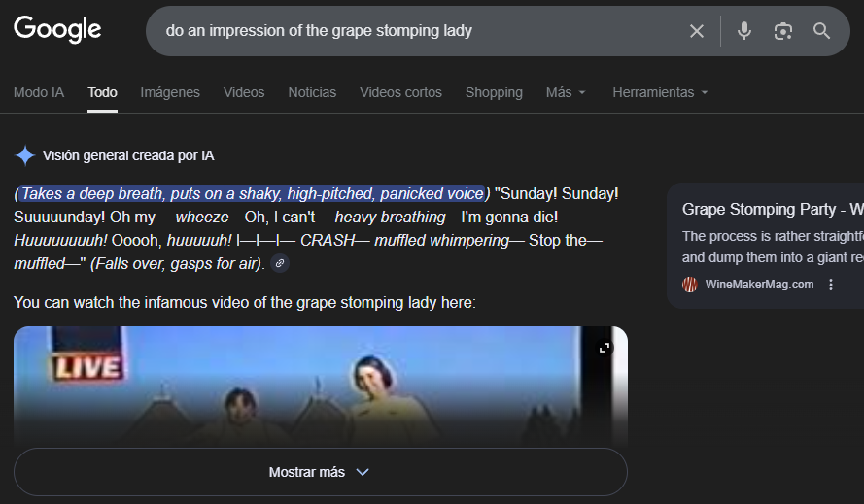Click the highlighted 'Takes a deep breath' text
This screenshot has height=504, width=864.
253,194
